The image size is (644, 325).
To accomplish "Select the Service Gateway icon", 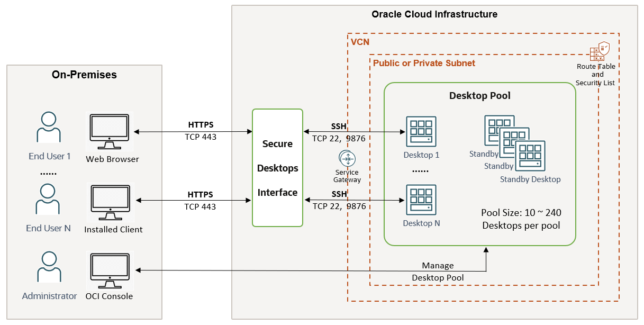I will (347, 158).
